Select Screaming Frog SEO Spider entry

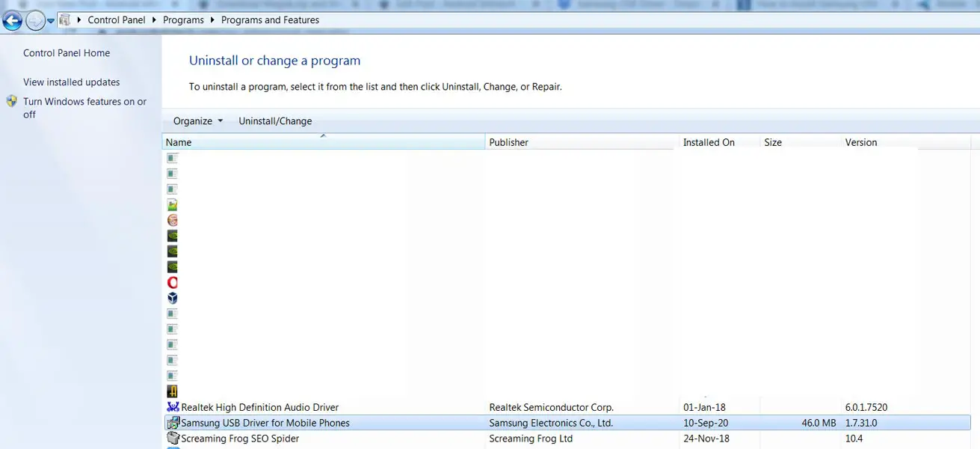point(240,439)
